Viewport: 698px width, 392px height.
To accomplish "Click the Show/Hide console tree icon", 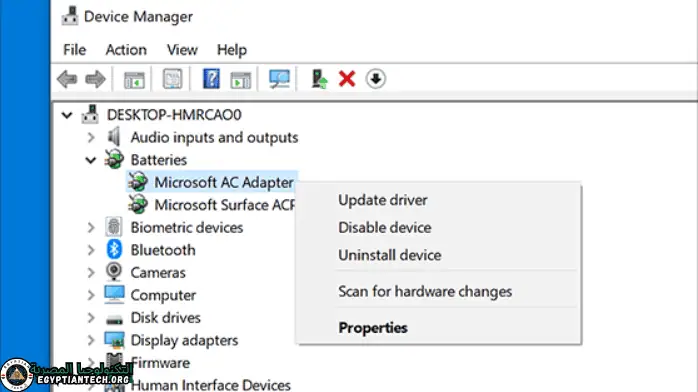I will click(134, 80).
